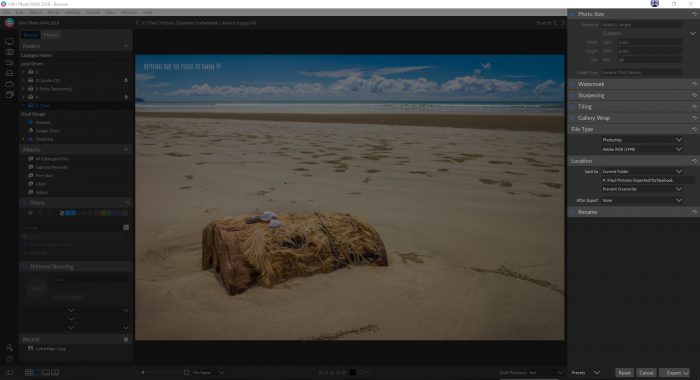Image resolution: width=700 pixels, height=380 pixels.
Task: Enable the Rename export option
Action: tap(573, 212)
